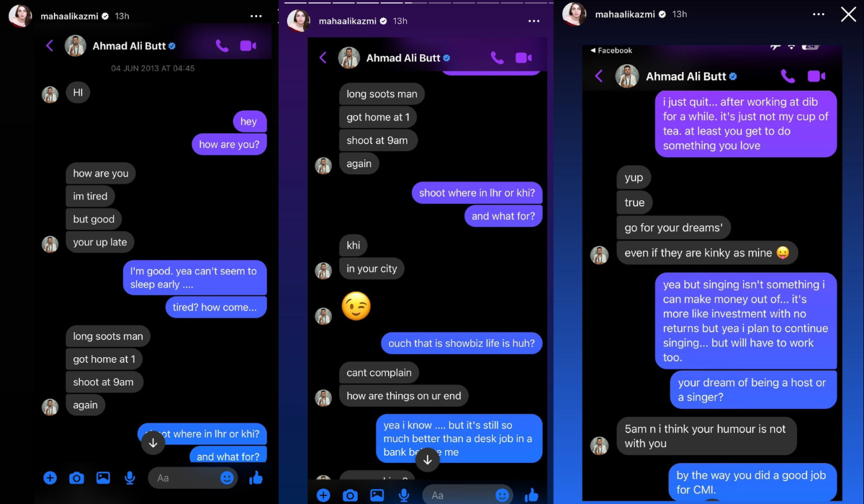This screenshot has height=504, width=864.
Task: Tap the thumbs-up like icon in the left chat
Action: [256, 477]
